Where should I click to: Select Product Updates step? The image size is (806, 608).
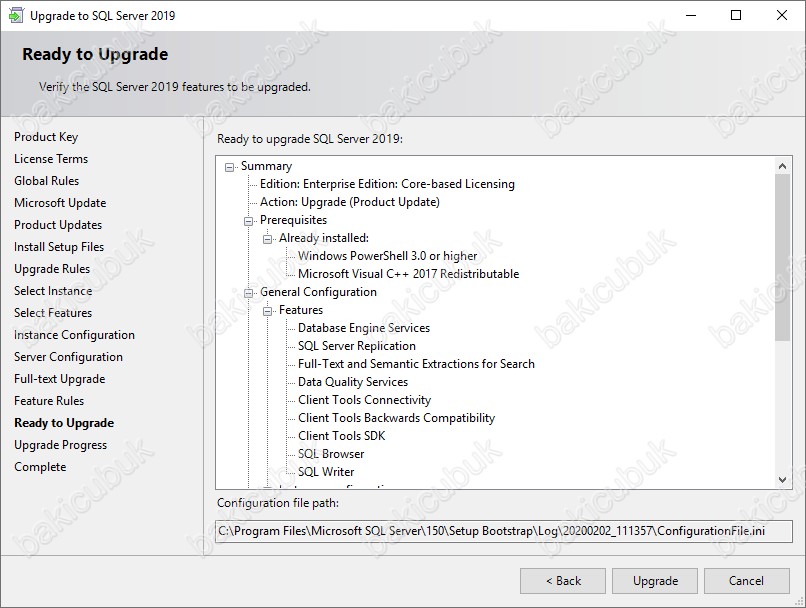point(58,225)
